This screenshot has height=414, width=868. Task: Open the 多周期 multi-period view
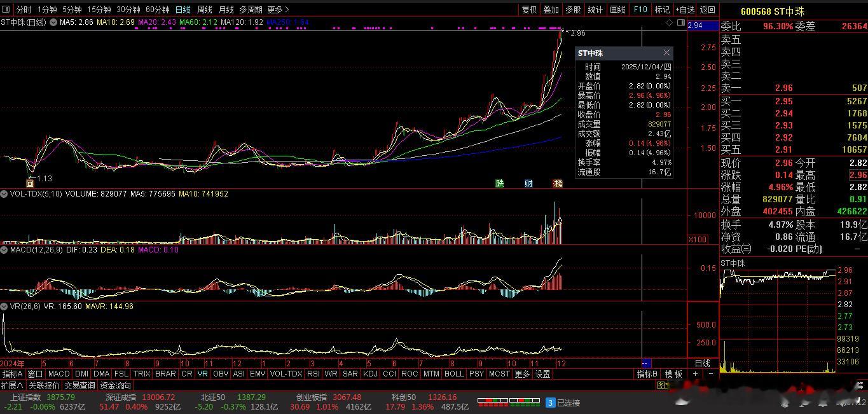tap(251, 10)
